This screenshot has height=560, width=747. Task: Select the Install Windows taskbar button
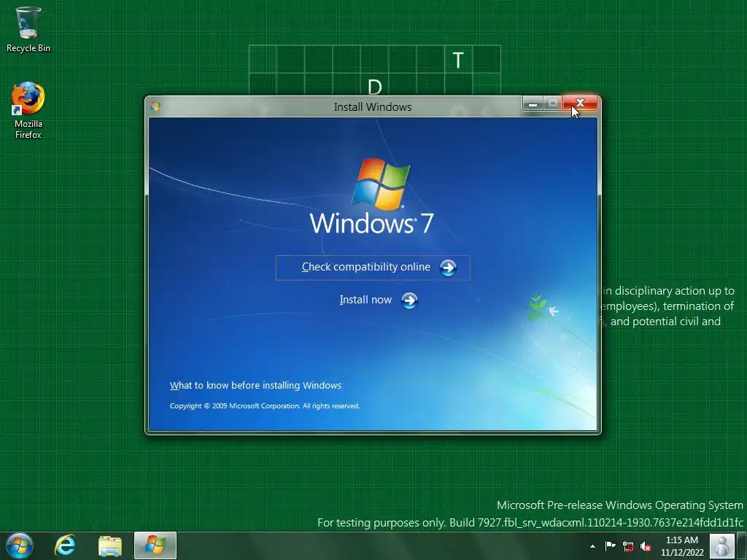(155, 545)
